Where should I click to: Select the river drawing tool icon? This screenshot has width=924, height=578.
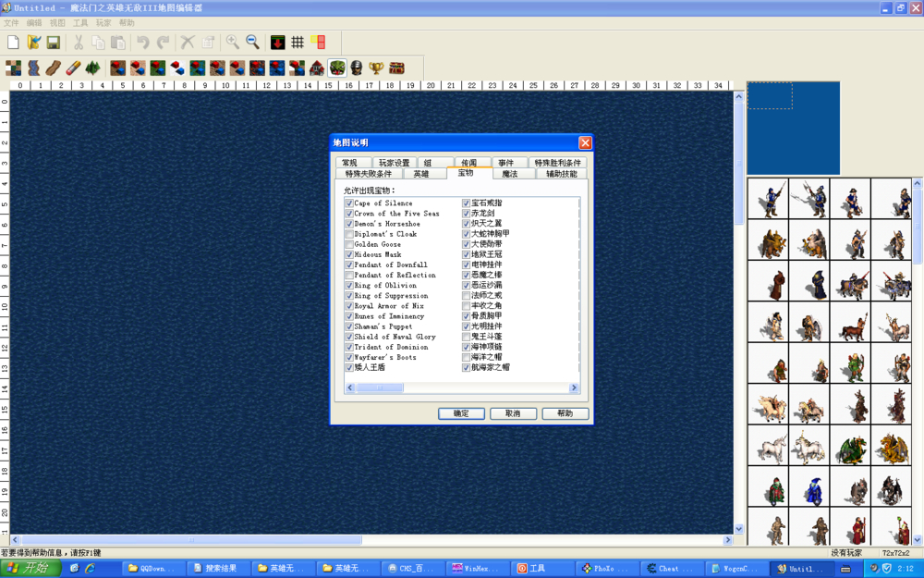[33, 68]
